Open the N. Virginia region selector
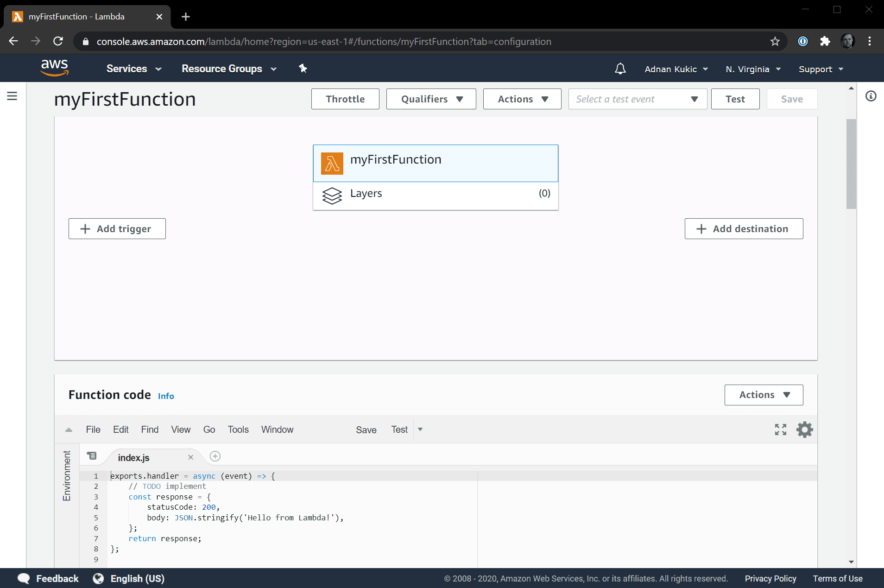 (x=753, y=69)
